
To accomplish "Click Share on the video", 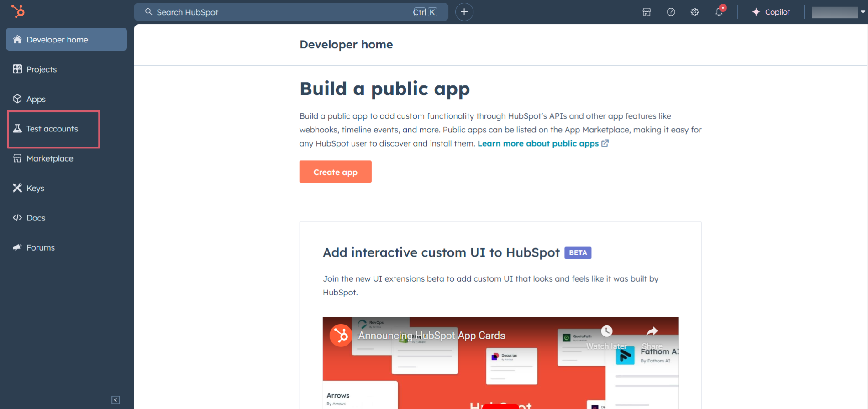I will (x=652, y=338).
